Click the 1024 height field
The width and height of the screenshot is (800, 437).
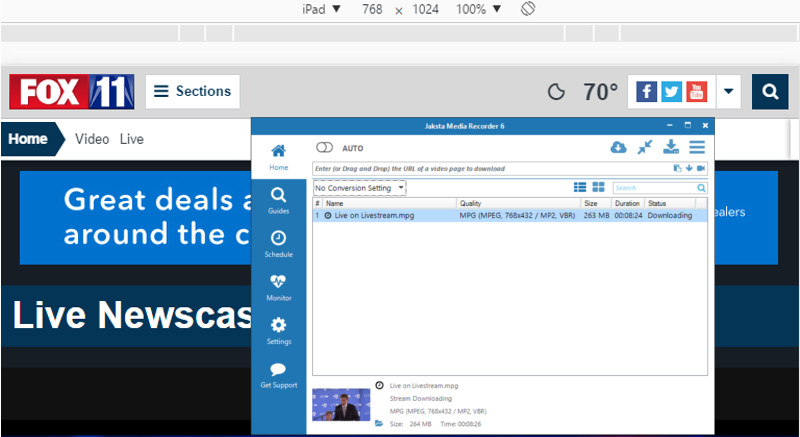(x=426, y=9)
